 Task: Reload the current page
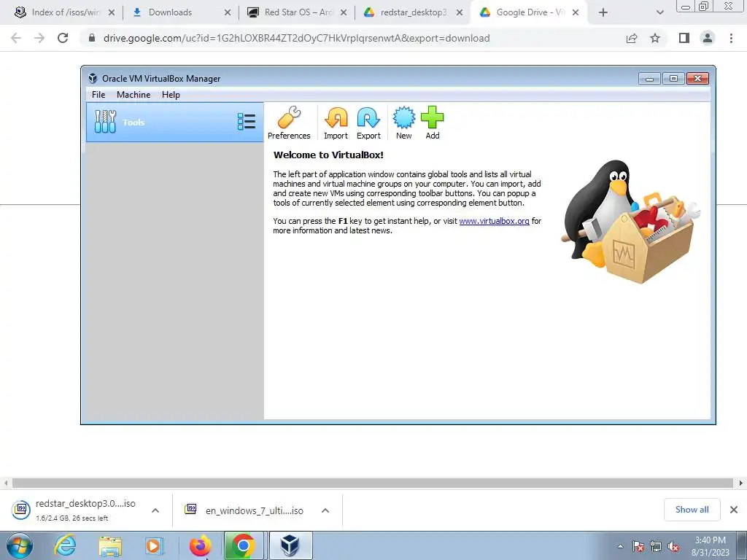63,38
